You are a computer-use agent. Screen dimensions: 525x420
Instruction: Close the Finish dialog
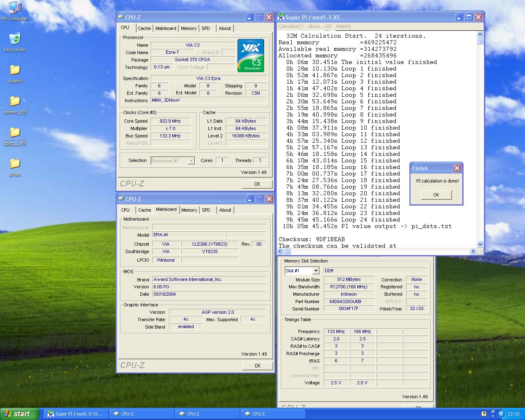point(457,168)
